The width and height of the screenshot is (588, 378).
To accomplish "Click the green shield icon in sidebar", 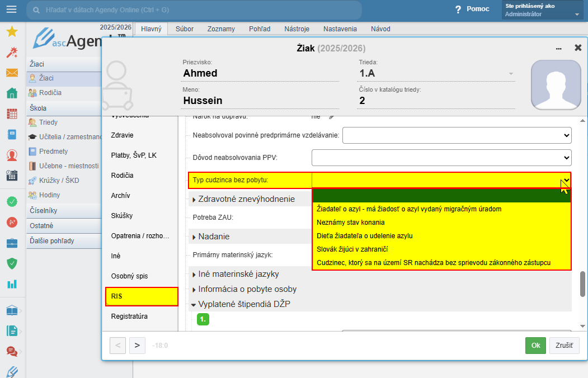I will pos(12,263).
